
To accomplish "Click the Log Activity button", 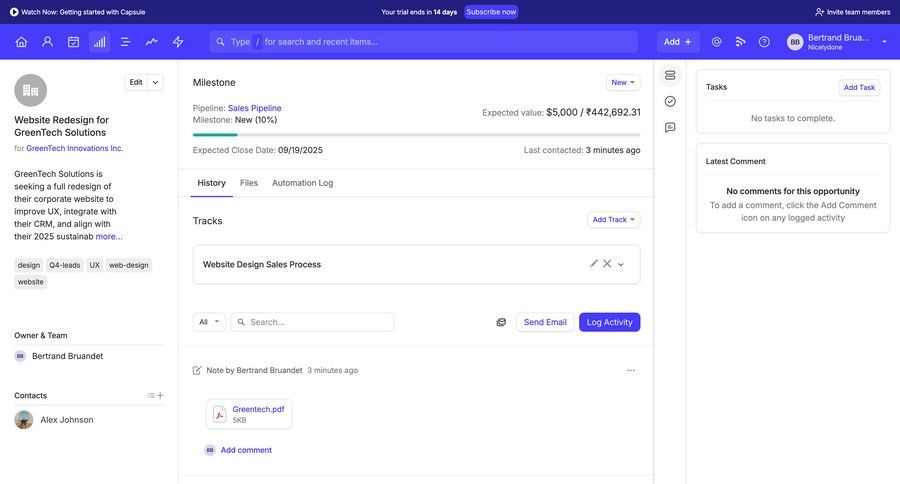I will [x=609, y=322].
